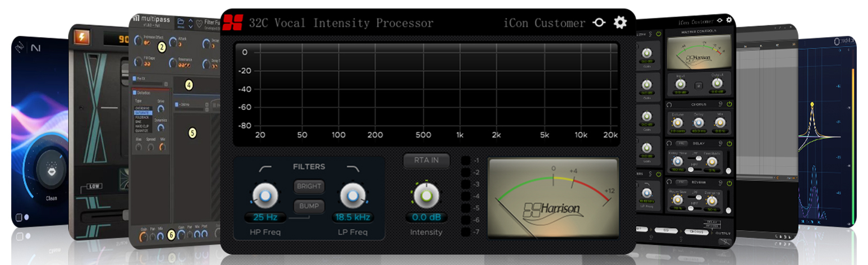Click the high-pass filter shape icon
The width and height of the screenshot is (868, 265).
click(264, 168)
